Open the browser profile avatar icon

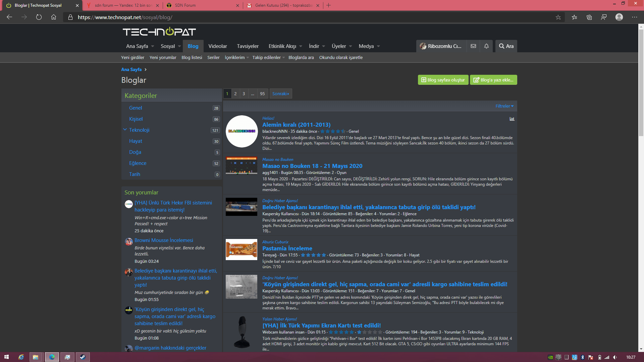(619, 17)
